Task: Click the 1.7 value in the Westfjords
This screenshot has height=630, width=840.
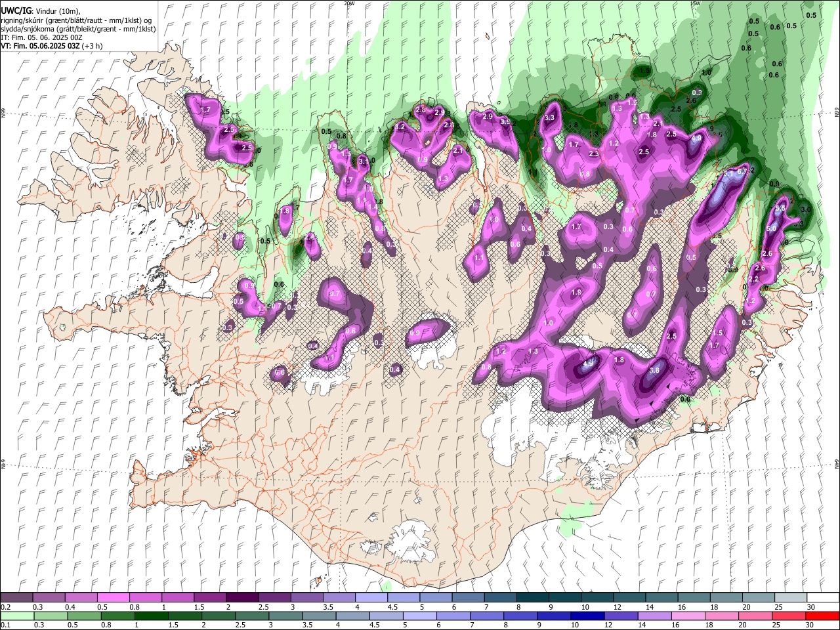Action: coord(205,110)
